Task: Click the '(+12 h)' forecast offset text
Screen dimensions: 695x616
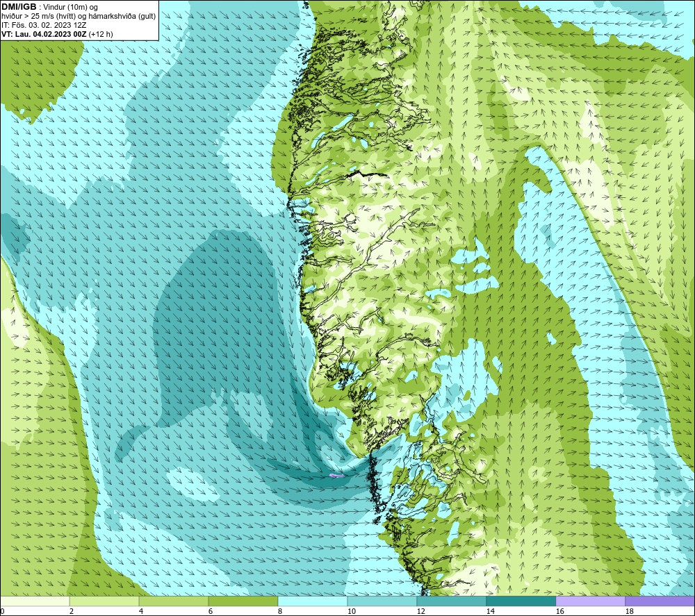Action: click(101, 33)
